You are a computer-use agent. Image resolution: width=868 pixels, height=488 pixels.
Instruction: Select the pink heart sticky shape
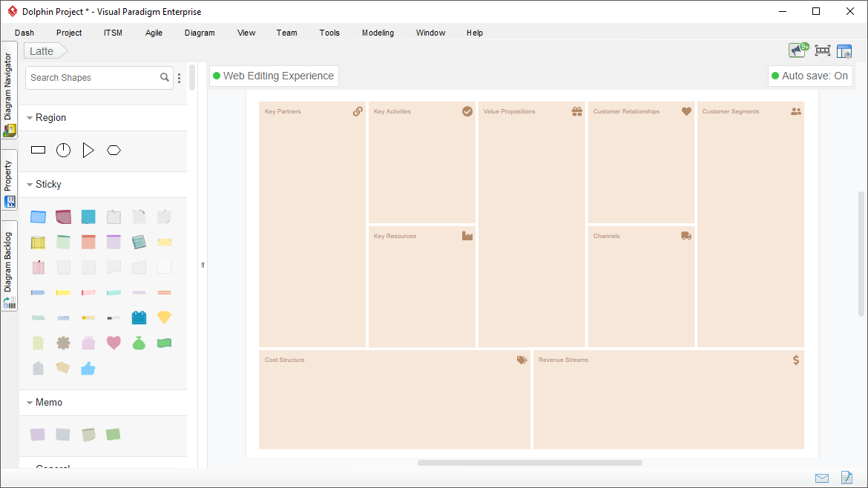pos(114,343)
